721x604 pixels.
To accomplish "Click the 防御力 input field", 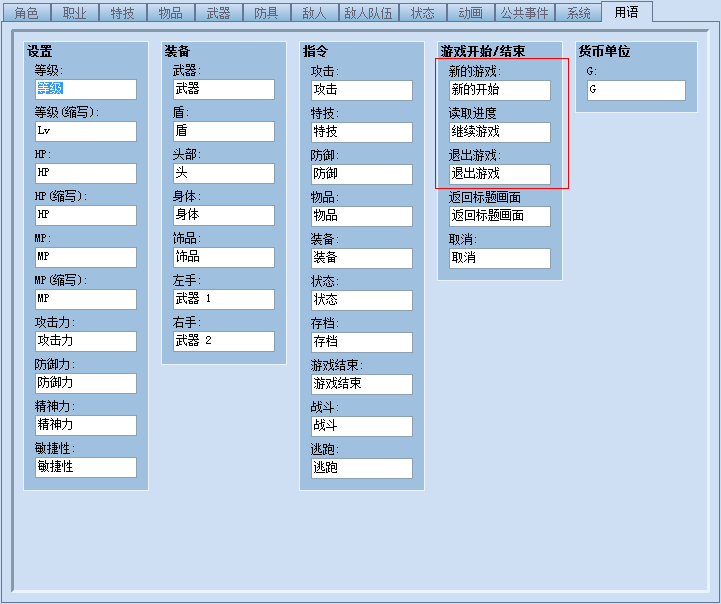I will pos(86,383).
